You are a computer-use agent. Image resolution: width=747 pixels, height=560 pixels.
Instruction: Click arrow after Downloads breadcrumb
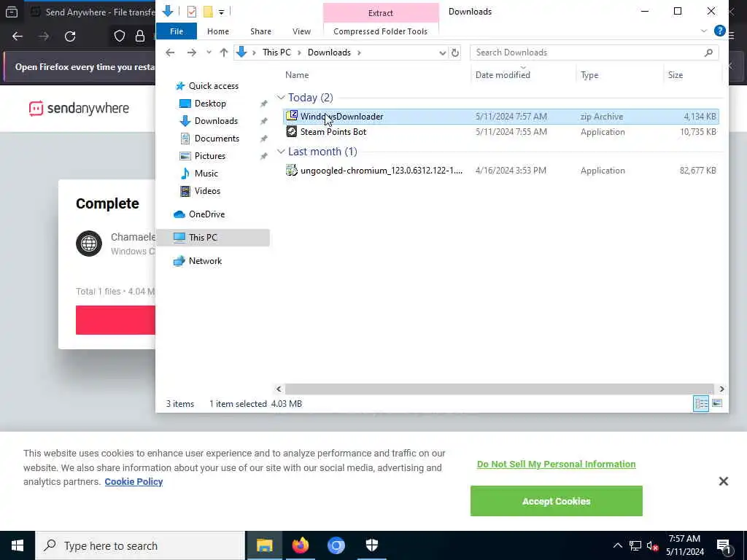pyautogui.click(x=359, y=52)
